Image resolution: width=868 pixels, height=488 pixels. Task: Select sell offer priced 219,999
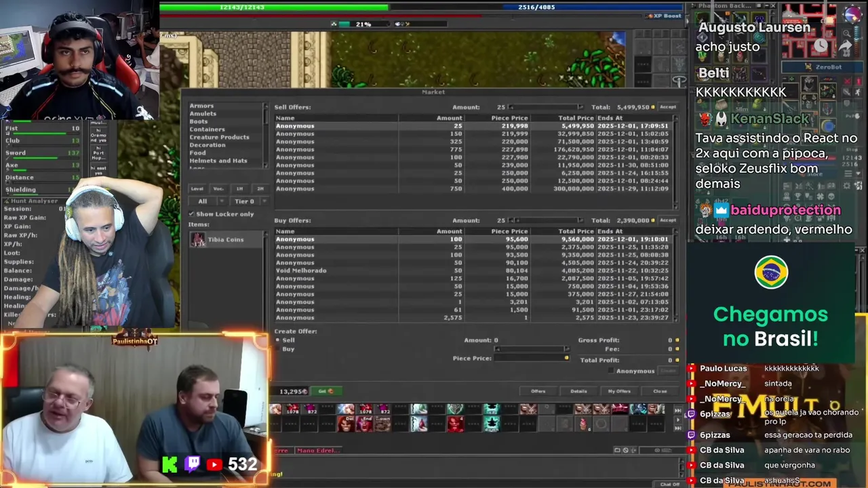click(473, 134)
